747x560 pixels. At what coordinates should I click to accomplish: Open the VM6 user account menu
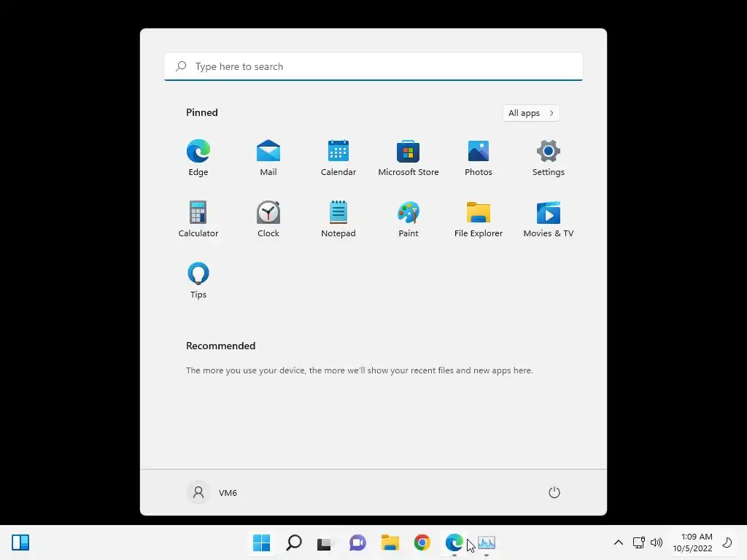[212, 492]
